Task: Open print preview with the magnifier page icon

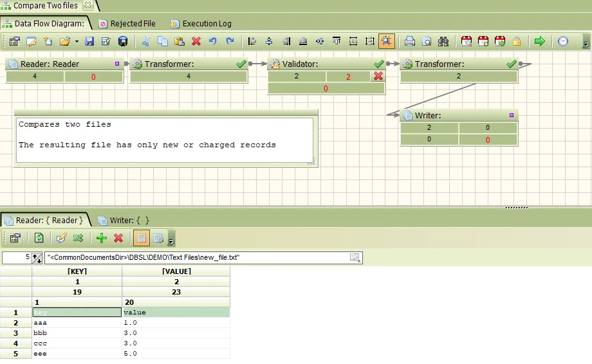Action: (x=427, y=41)
